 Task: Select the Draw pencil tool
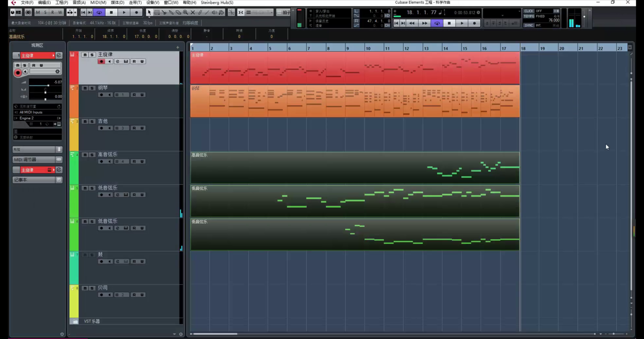pyautogui.click(x=200, y=12)
